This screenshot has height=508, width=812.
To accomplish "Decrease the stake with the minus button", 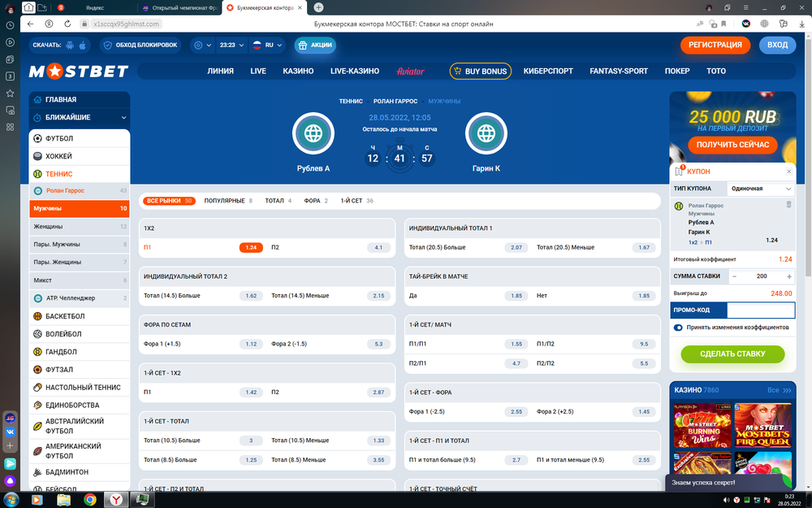I will pyautogui.click(x=734, y=277).
